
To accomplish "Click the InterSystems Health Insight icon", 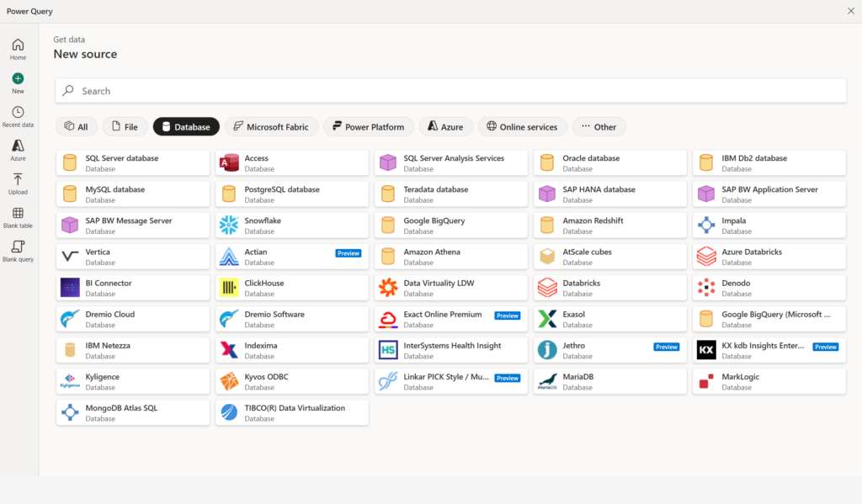I will (x=388, y=350).
